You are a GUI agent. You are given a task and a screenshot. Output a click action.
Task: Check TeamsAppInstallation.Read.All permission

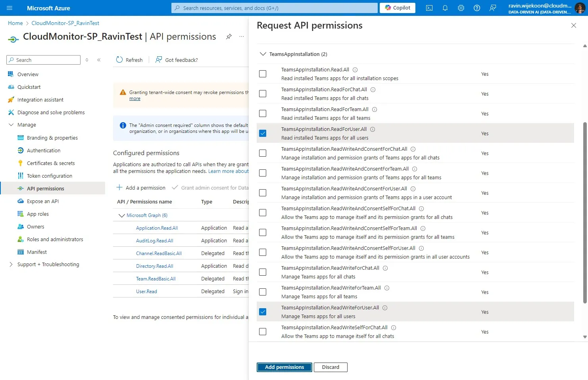pos(263,74)
